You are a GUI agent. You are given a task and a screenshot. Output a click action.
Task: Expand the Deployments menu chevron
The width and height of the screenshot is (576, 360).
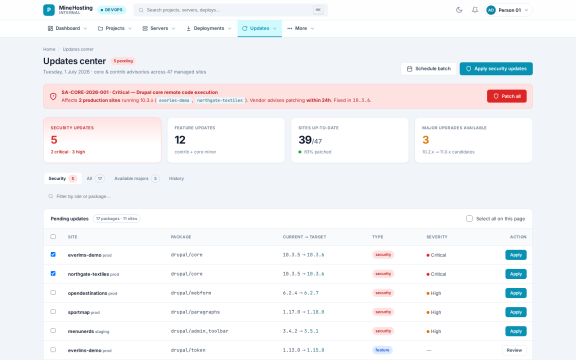[230, 28]
